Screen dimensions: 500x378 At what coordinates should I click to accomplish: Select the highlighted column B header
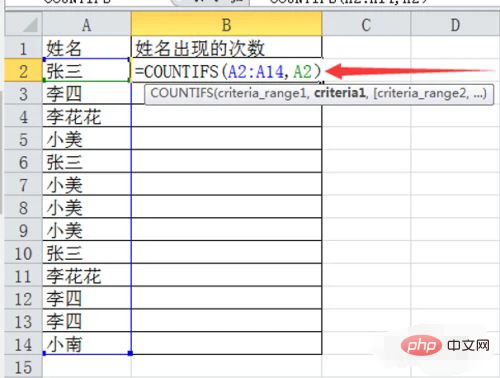pyautogui.click(x=227, y=24)
